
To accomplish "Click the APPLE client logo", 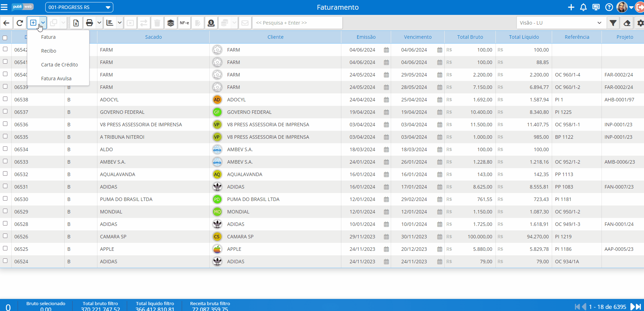I will 217,249.
